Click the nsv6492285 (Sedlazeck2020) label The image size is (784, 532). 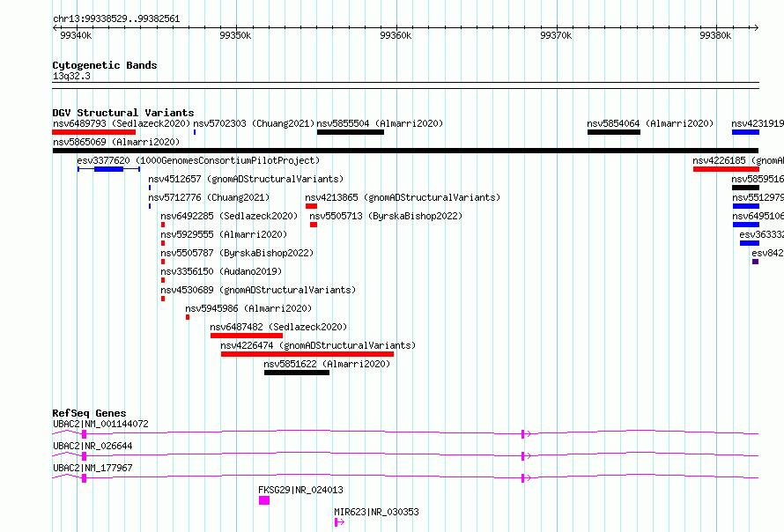click(229, 216)
